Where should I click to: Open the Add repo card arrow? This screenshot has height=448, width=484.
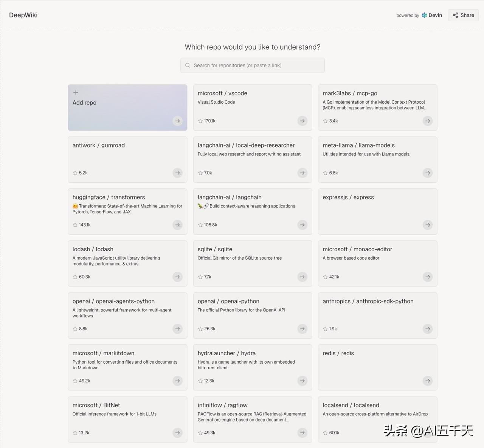[x=177, y=121]
